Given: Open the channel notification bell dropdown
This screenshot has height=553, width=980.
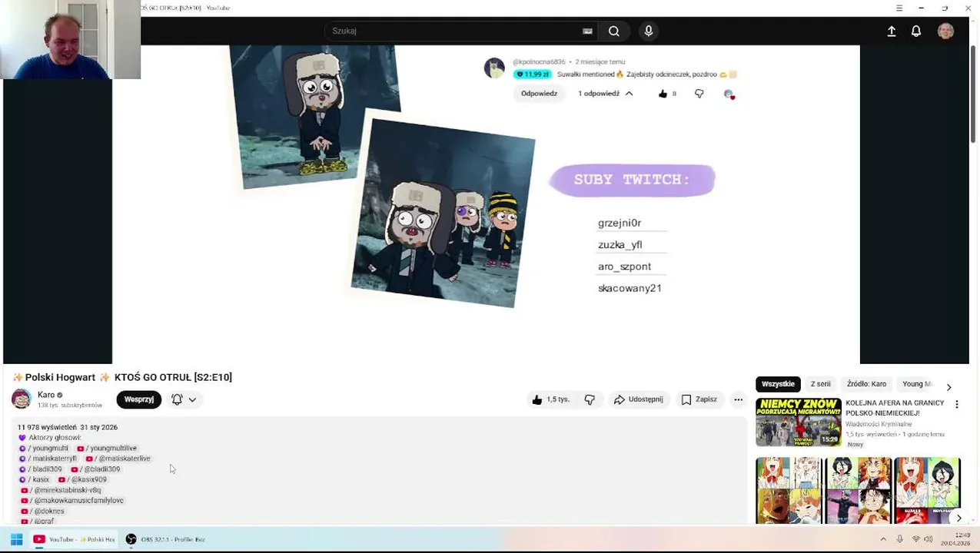Looking at the screenshot, I should (x=184, y=399).
